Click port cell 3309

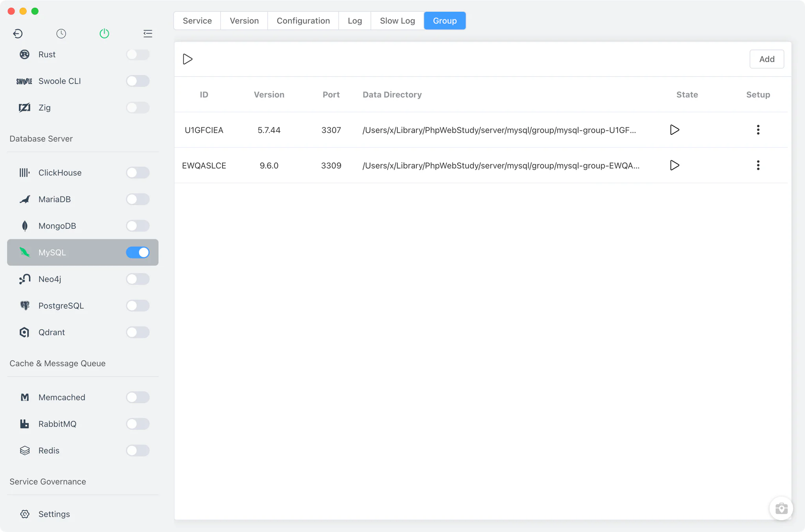tap(331, 165)
